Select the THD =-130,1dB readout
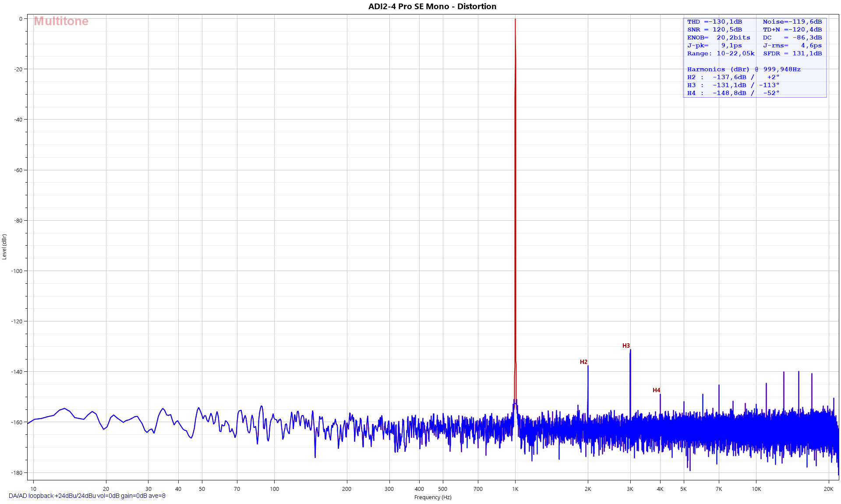The width and height of the screenshot is (841, 504). 714,22
